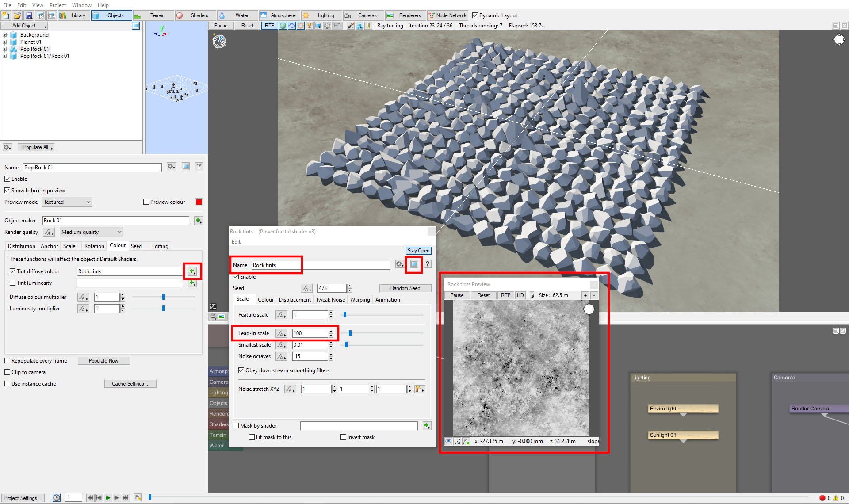Toggle Obey downstream smoothing filters
The height and width of the screenshot is (504, 849).
[x=241, y=370]
